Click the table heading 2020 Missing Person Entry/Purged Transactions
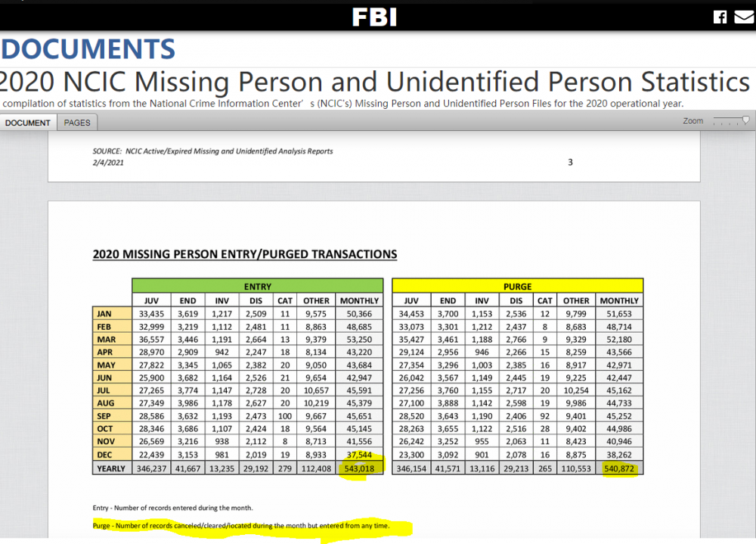Image resolution: width=756 pixels, height=544 pixels. pyautogui.click(x=244, y=254)
